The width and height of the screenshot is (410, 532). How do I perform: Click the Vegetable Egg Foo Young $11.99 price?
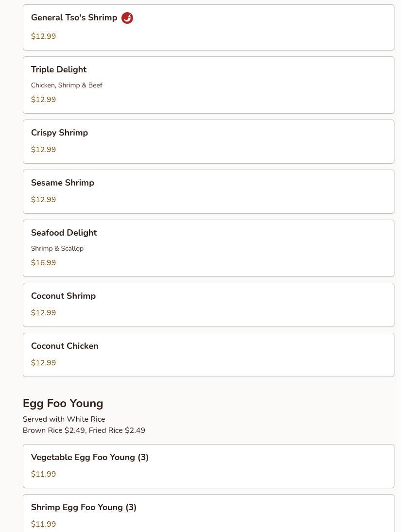(x=43, y=474)
